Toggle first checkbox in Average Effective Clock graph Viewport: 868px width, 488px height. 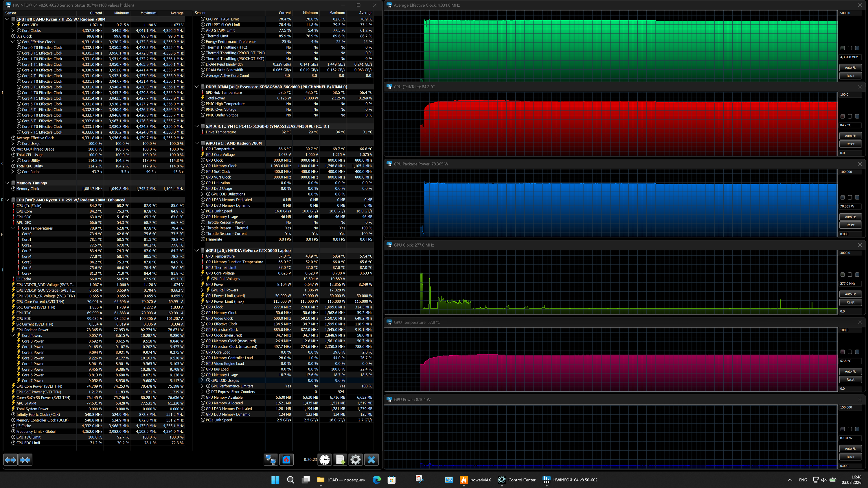tap(843, 48)
